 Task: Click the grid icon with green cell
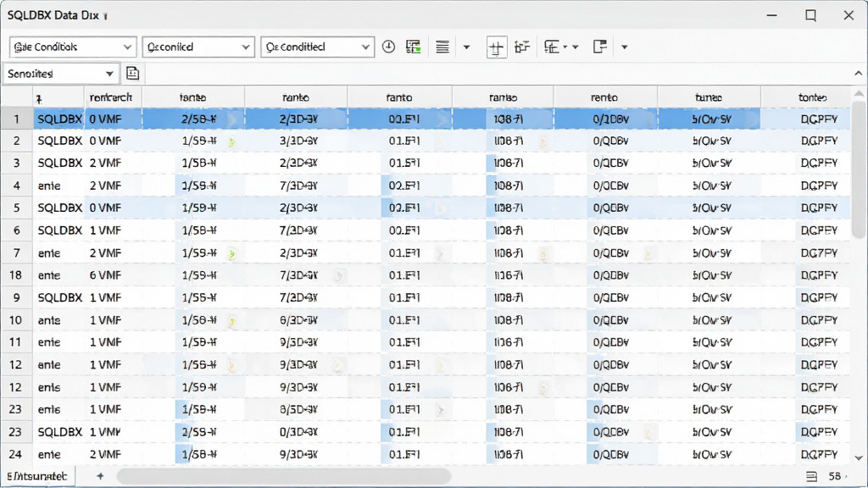[x=414, y=47]
